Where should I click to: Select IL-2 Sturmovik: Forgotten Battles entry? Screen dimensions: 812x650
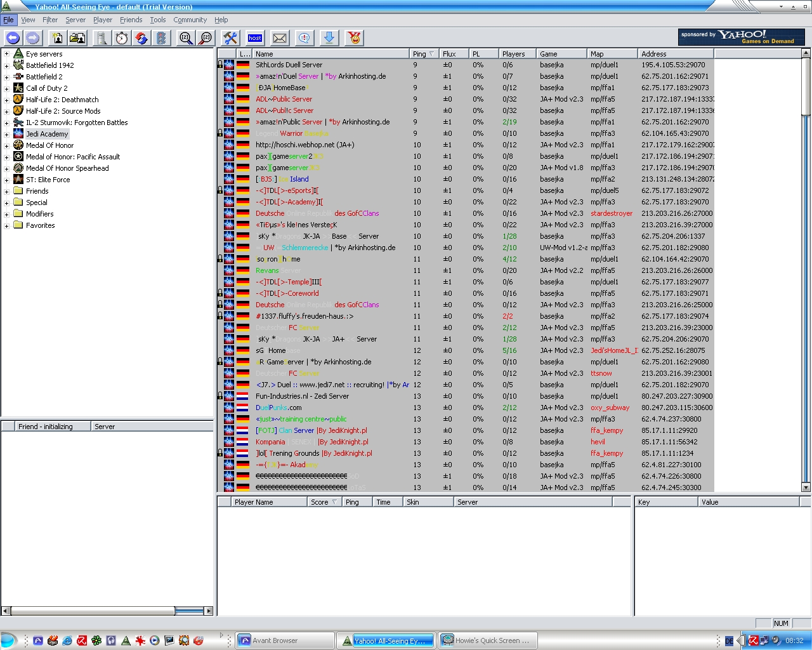click(x=77, y=123)
